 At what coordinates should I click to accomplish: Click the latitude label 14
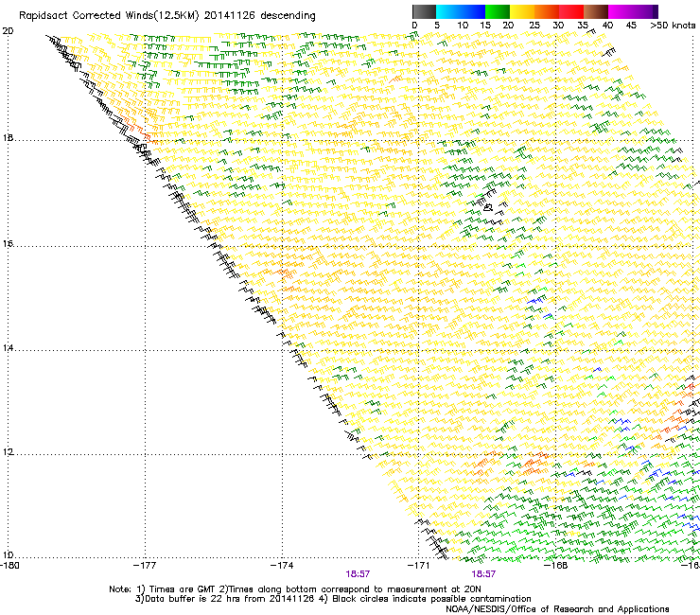(x=8, y=347)
